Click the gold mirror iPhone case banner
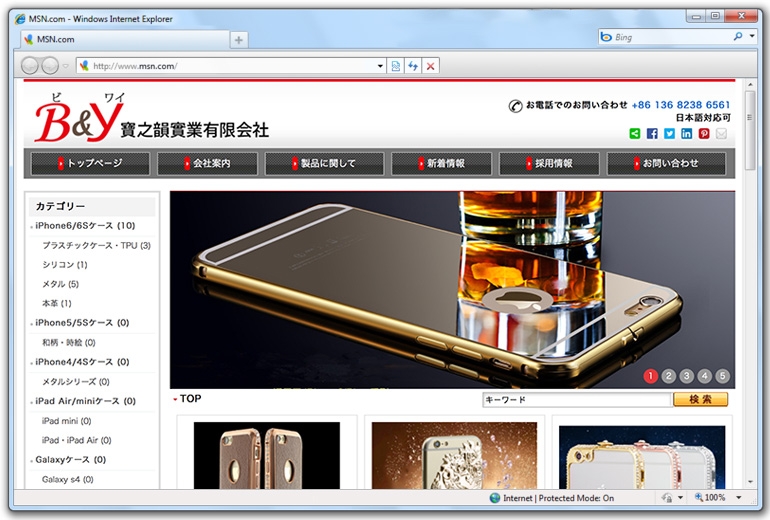 coord(452,290)
